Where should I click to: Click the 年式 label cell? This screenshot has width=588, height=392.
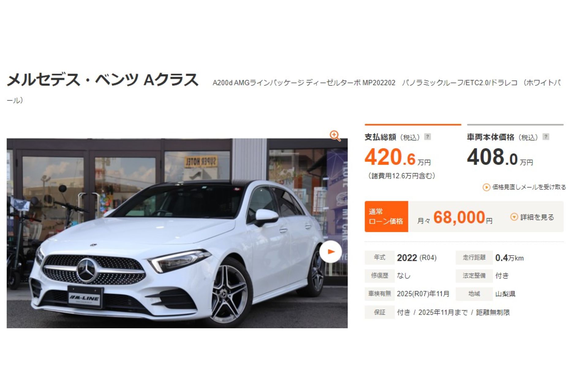point(379,257)
